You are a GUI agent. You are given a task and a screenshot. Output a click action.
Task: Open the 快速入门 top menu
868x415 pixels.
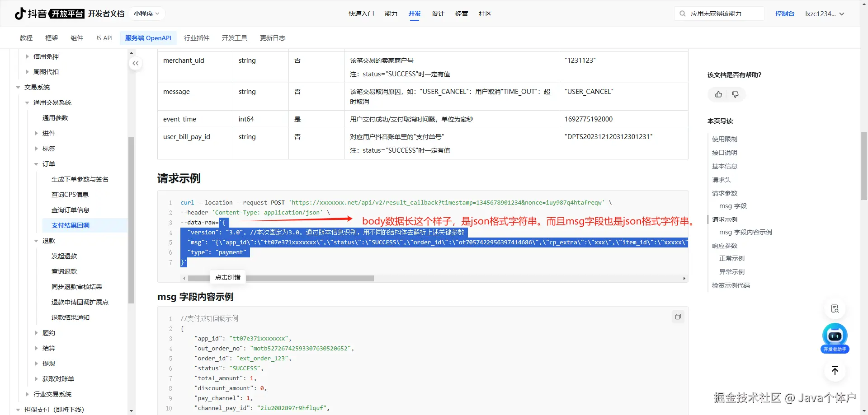click(x=361, y=14)
